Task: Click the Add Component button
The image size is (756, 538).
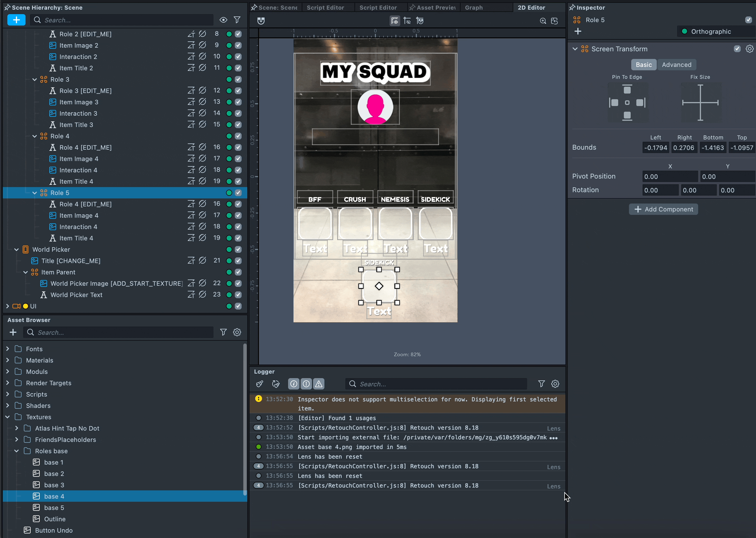Action: 664,209
